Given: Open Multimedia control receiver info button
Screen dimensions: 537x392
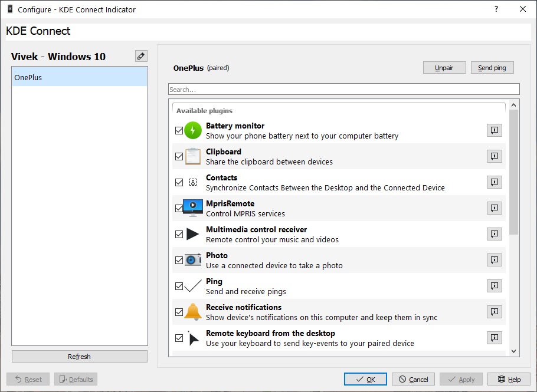Looking at the screenshot, I should 494,234.
